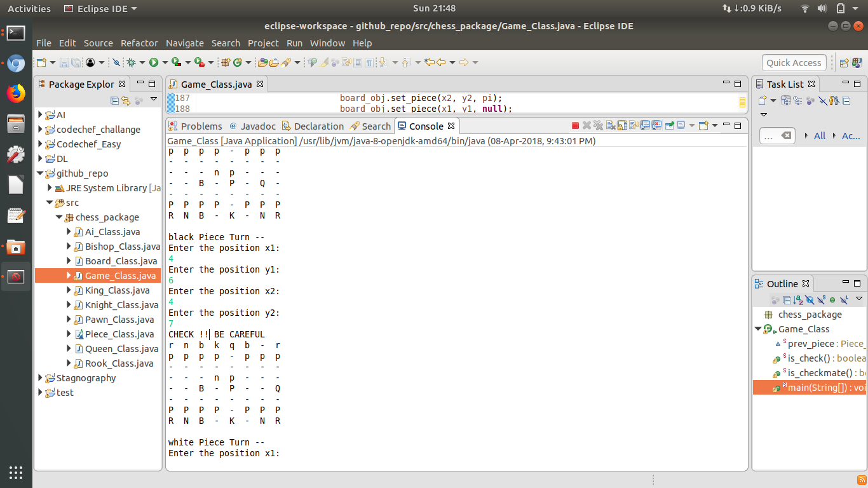The width and height of the screenshot is (868, 488).
Task: Toggle Show Console When Standard Error Changes
Action: point(656,126)
